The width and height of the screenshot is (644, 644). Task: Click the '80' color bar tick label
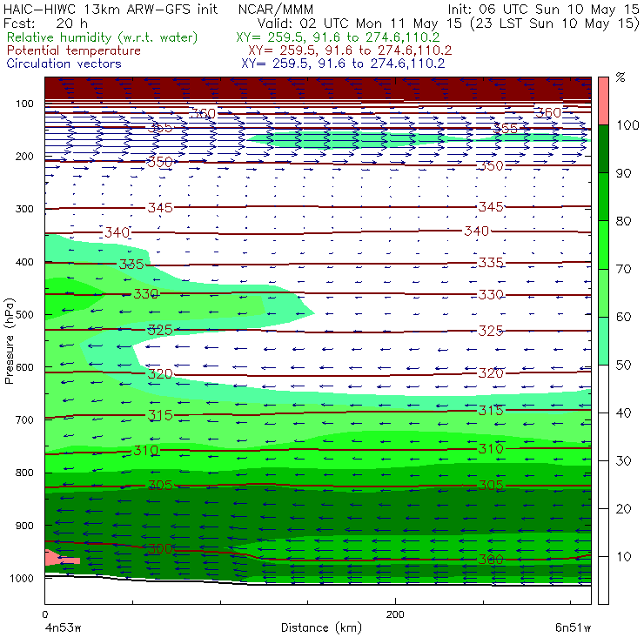tap(624, 221)
